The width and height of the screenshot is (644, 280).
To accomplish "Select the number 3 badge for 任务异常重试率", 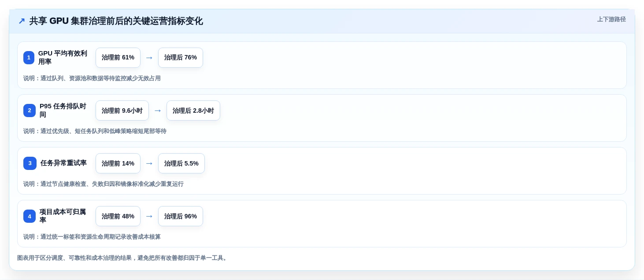I will 30,163.
